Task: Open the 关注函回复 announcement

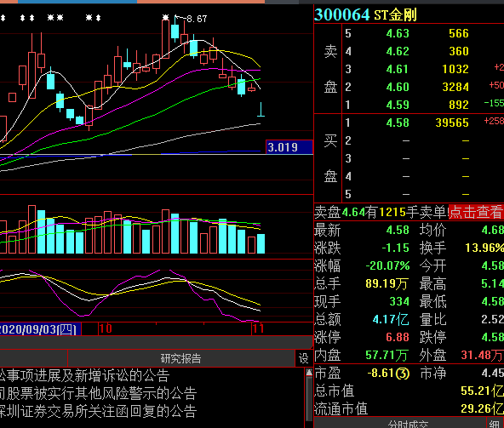Action: coord(98,411)
